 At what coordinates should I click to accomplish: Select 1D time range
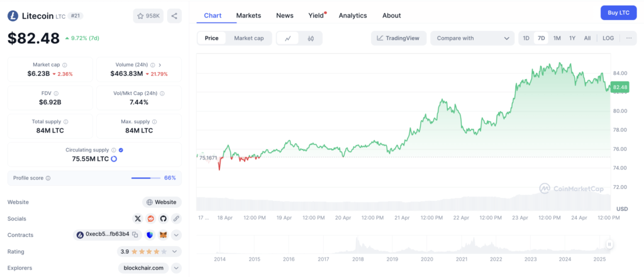click(526, 38)
